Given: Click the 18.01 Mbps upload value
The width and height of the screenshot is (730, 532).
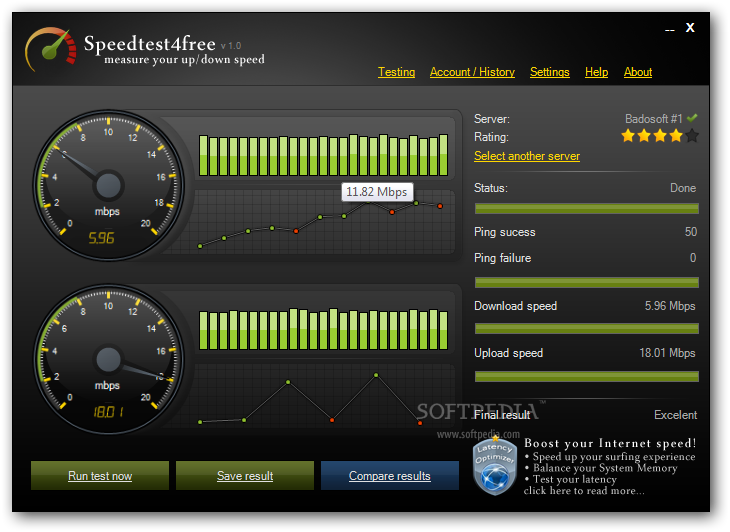Looking at the screenshot, I should coord(667,353).
